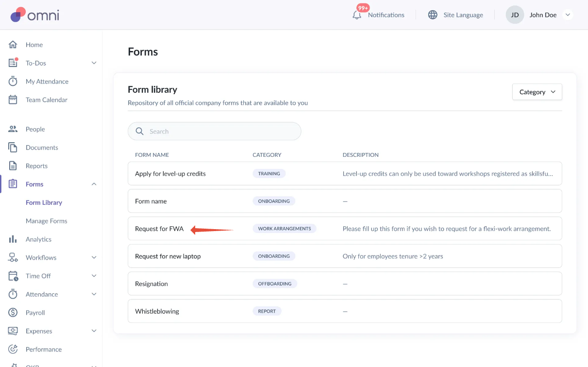Click the Time Off calendar icon
The height and width of the screenshot is (367, 588).
coord(13,276)
